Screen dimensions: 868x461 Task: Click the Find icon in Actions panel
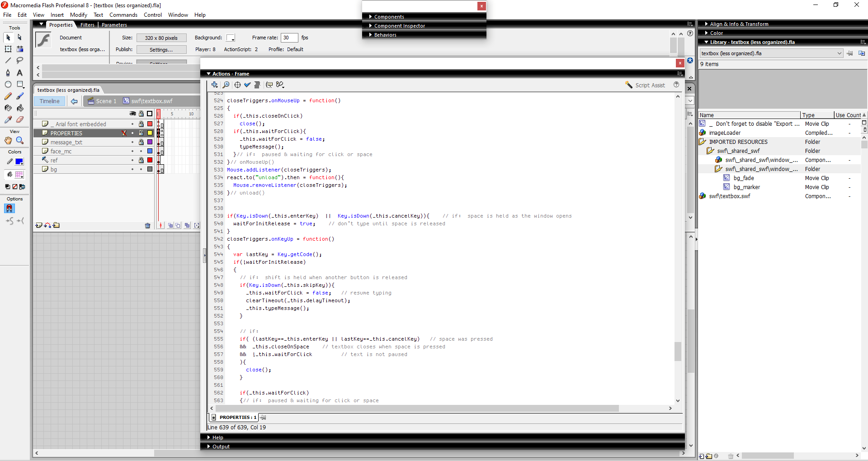[226, 85]
